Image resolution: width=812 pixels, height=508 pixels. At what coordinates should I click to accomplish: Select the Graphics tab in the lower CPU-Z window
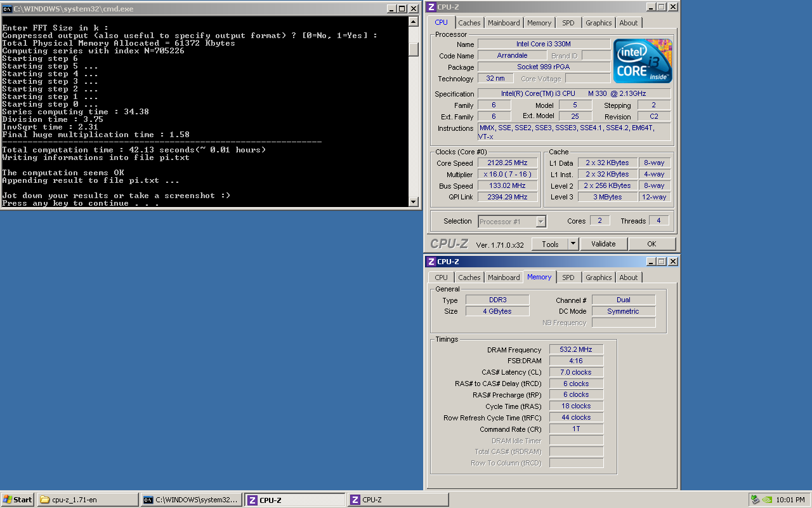tap(599, 277)
